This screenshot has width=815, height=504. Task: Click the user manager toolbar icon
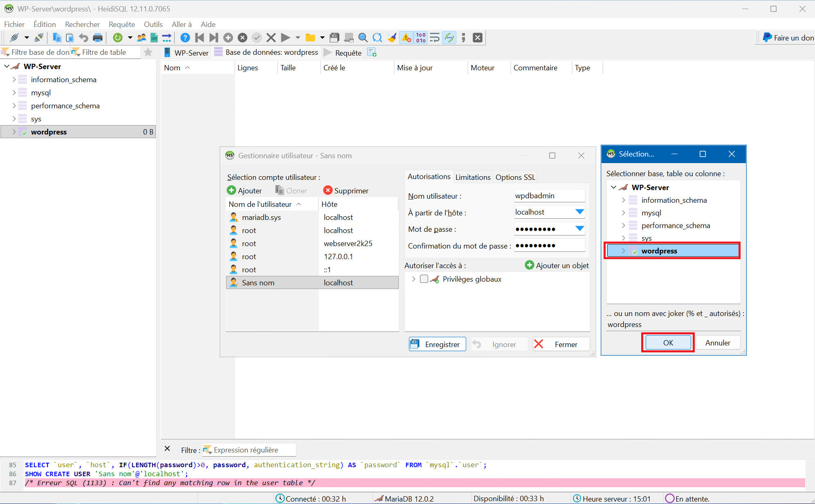click(141, 38)
